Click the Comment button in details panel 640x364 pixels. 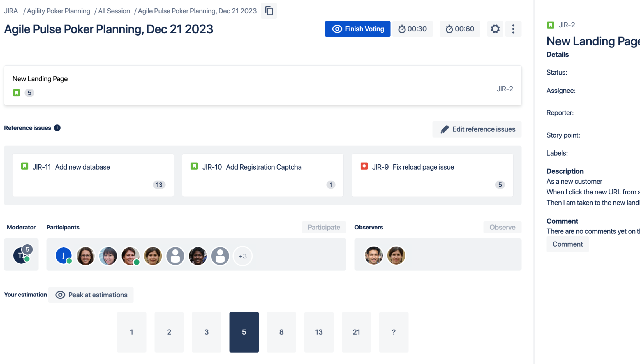(x=567, y=244)
